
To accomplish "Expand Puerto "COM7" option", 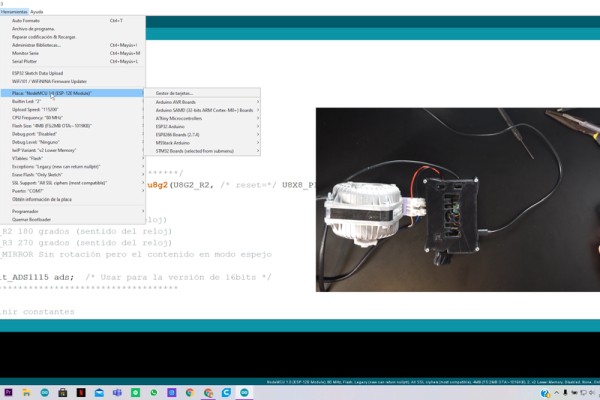I will point(73,191).
